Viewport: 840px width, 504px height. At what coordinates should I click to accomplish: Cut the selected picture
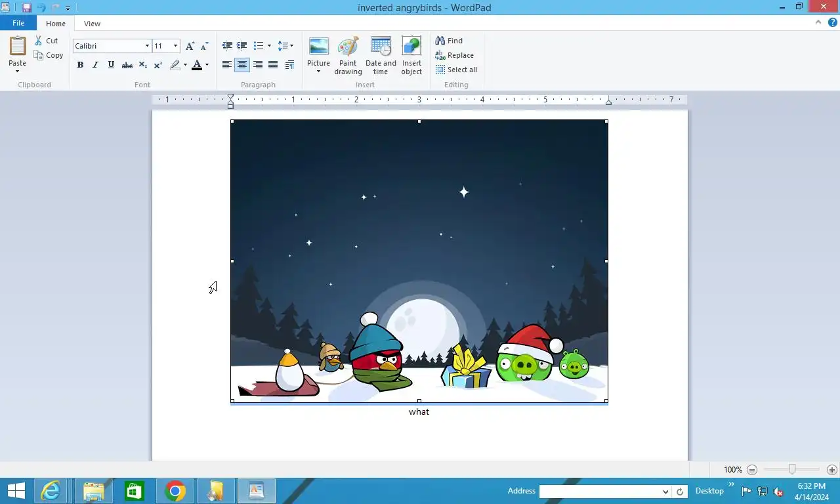click(47, 41)
